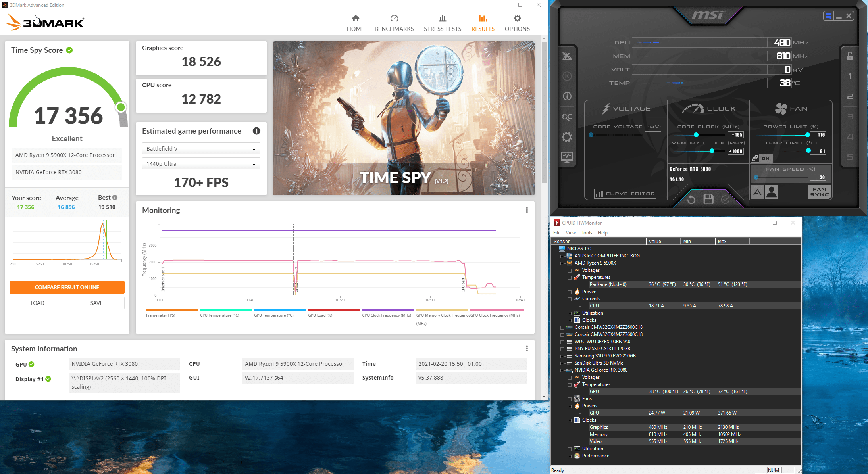
Task: Go to the 3DMark HOME tab
Action: tap(355, 23)
